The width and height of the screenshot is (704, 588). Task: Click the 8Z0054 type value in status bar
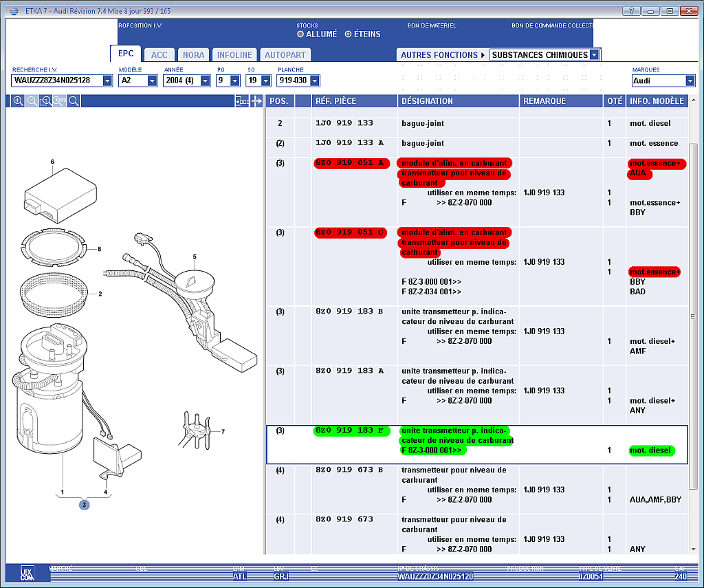(x=591, y=576)
